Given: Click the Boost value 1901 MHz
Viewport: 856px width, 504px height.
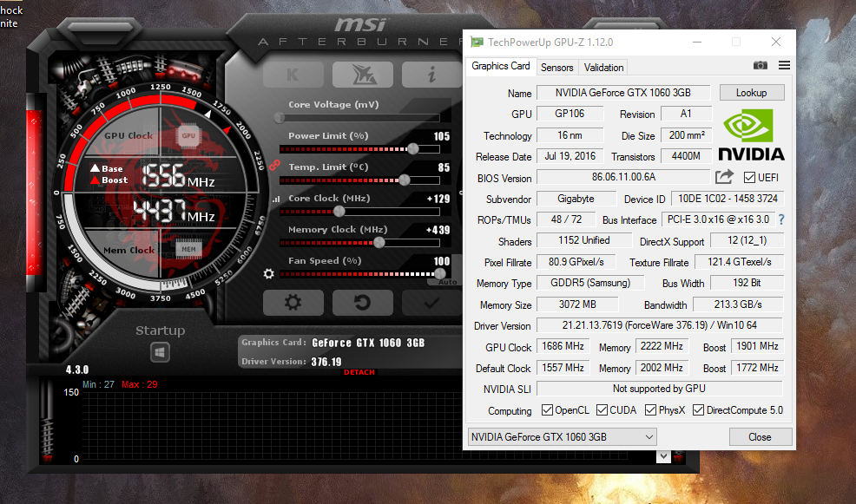Looking at the screenshot, I should [757, 346].
